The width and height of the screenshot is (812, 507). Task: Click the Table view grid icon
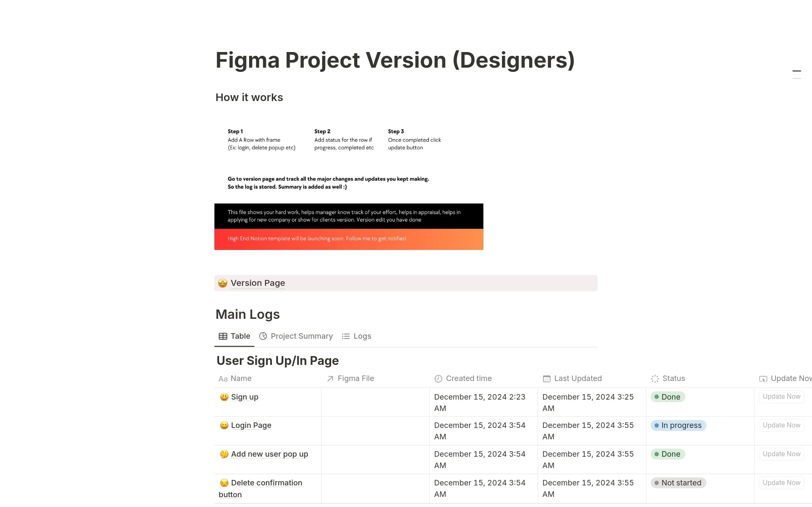(x=223, y=336)
